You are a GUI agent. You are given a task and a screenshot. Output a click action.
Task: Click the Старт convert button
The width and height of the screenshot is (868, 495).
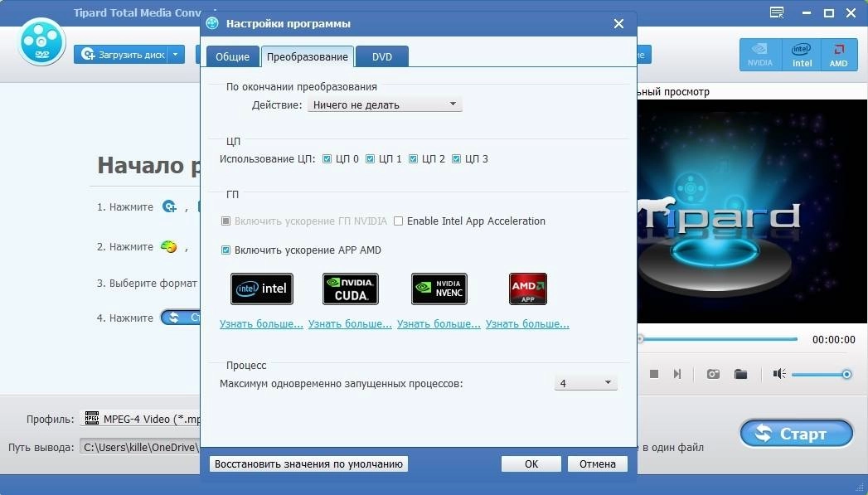coord(797,434)
